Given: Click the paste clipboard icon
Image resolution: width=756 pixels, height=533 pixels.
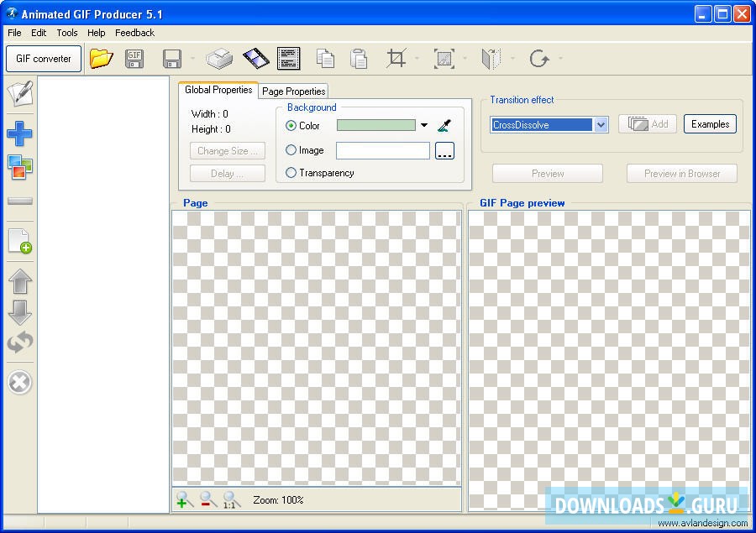Looking at the screenshot, I should (x=359, y=59).
